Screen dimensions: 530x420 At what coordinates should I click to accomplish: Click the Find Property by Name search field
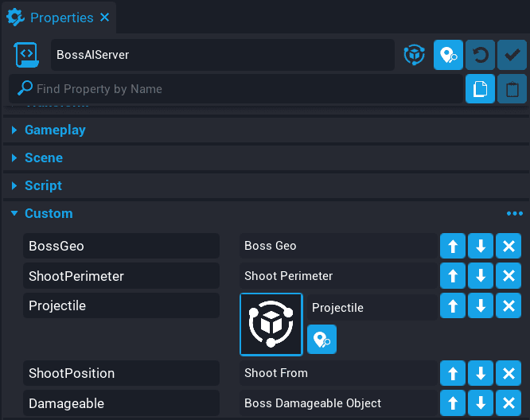(x=239, y=89)
